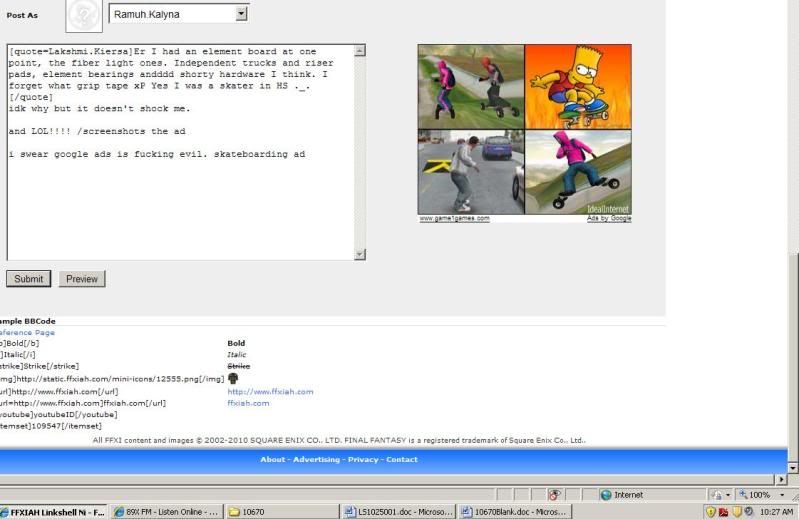Open the Ramuh.Kalyna Post As dropdown
Screen dimensions: 799x519
(x=241, y=14)
